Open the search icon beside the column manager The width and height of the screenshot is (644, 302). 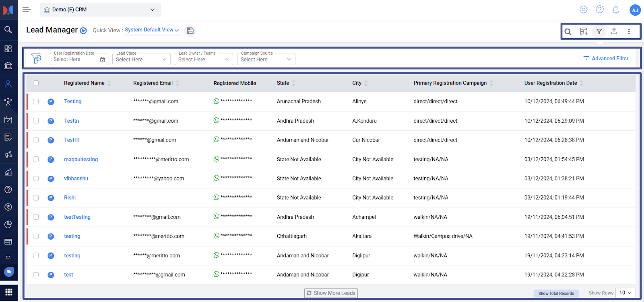[x=568, y=32]
